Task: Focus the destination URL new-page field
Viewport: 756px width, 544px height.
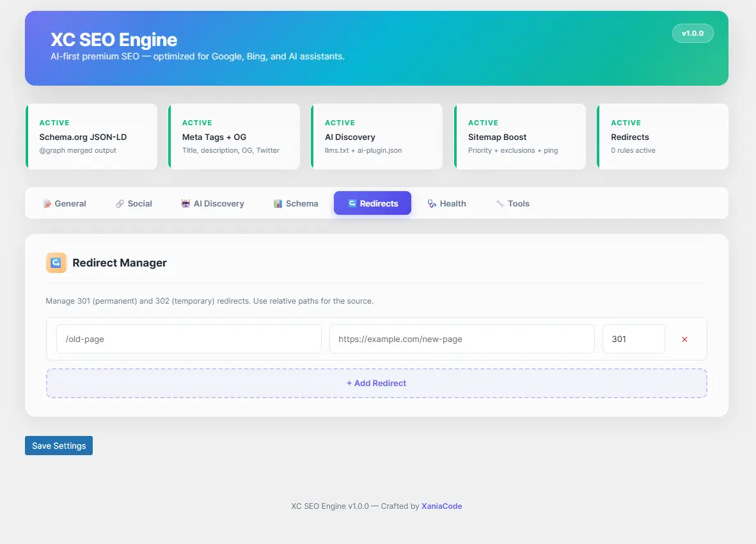Action: (x=462, y=339)
